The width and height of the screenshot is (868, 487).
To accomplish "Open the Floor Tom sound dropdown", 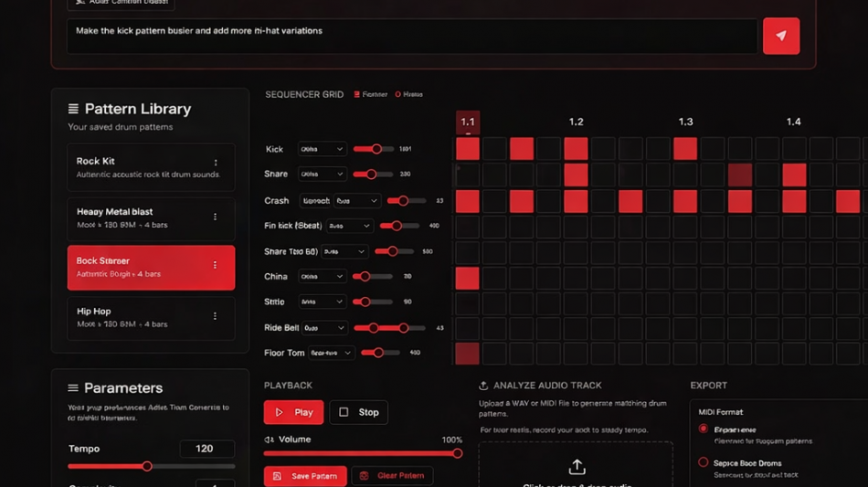I will coord(331,353).
